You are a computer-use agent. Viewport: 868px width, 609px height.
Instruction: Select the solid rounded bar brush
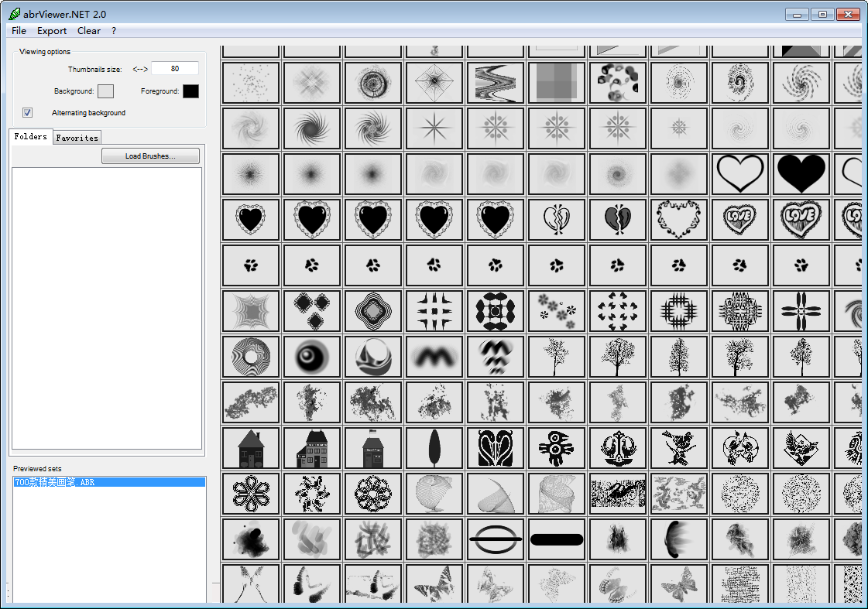coord(557,539)
